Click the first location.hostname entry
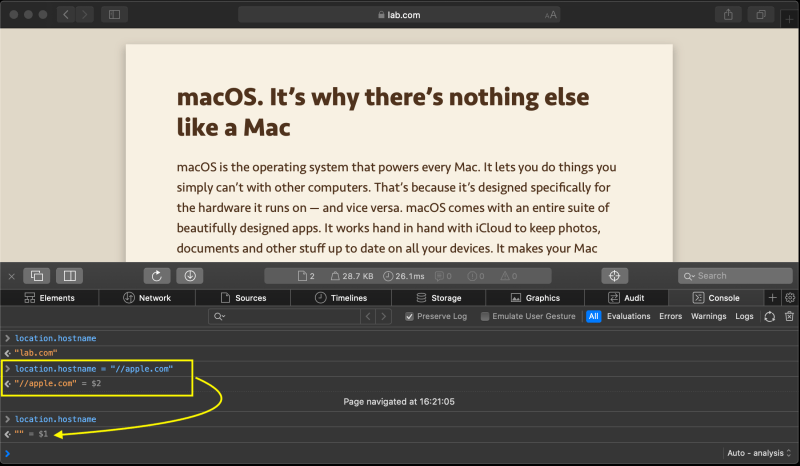The width and height of the screenshot is (800, 466). [56, 338]
